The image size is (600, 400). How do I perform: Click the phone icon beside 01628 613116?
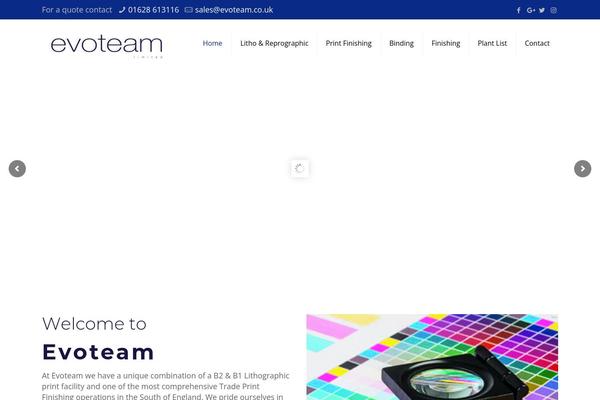pyautogui.click(x=122, y=10)
